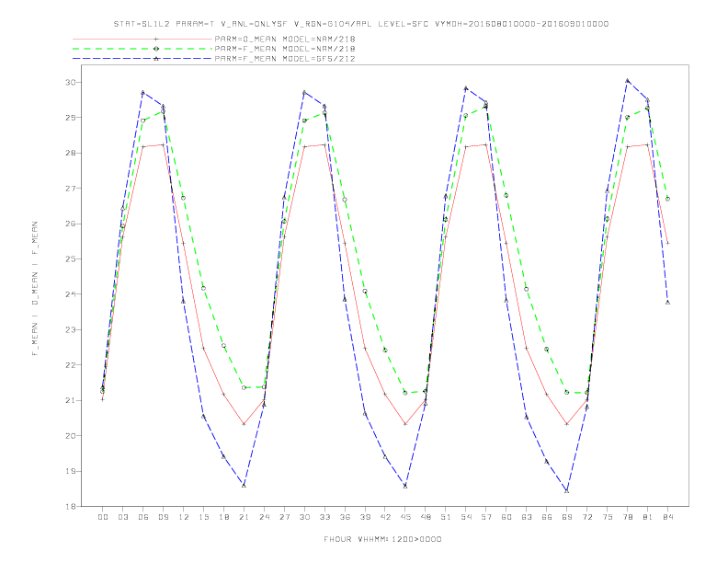Click the horizontal axis title FHOUR VHHMM:1200>0000

click(382, 539)
